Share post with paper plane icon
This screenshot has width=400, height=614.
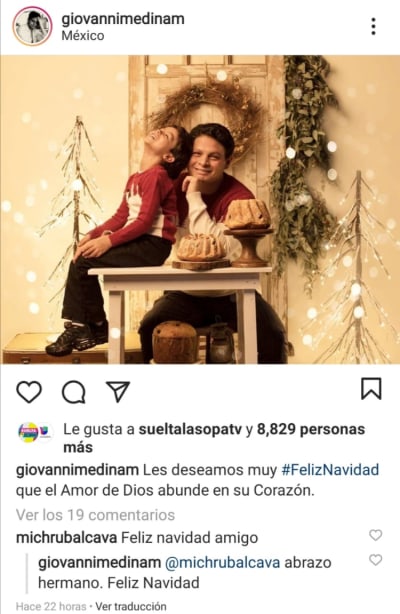[118, 392]
